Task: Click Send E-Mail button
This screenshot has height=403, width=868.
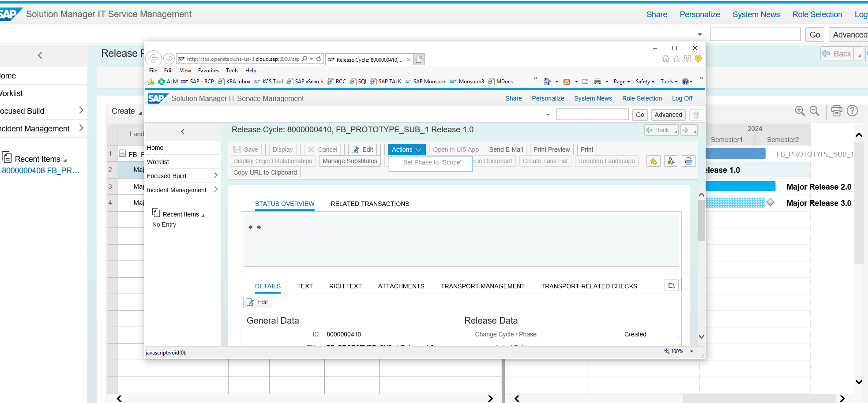Action: [506, 149]
